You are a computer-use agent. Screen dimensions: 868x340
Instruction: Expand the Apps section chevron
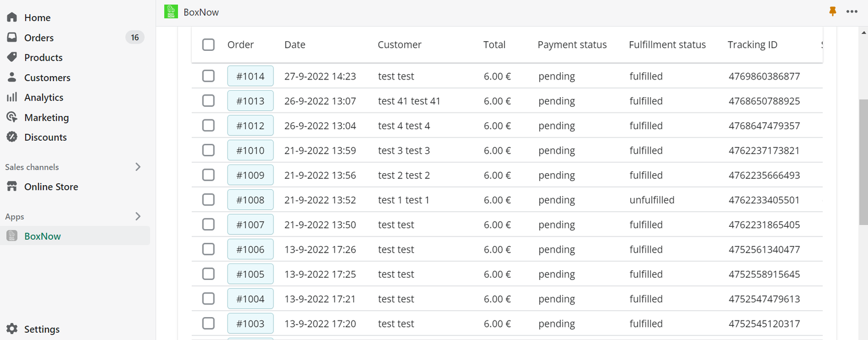pos(138,217)
